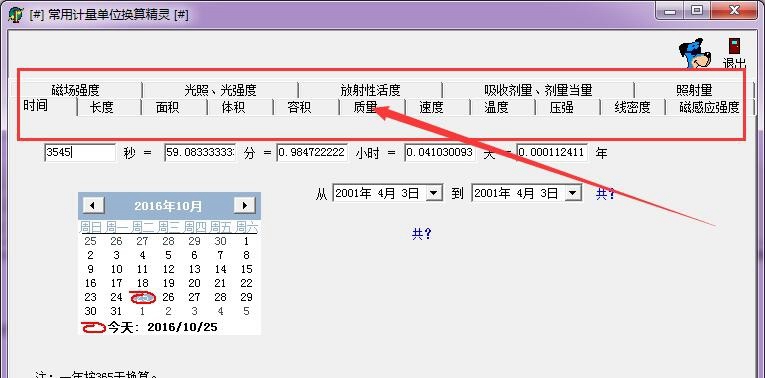Click the 2016年10月 calendar header
Image resolution: width=765 pixels, height=378 pixels.
[168, 206]
